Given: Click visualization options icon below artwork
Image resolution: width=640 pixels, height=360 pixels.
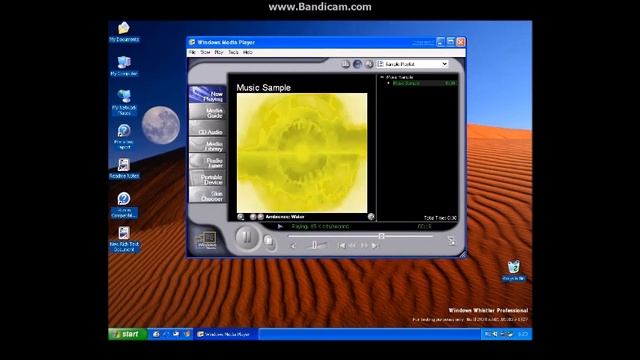Looking at the screenshot, I should coord(240,217).
